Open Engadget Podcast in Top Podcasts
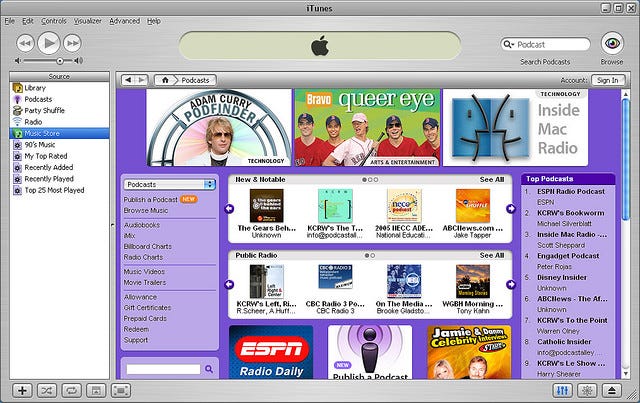 568,256
